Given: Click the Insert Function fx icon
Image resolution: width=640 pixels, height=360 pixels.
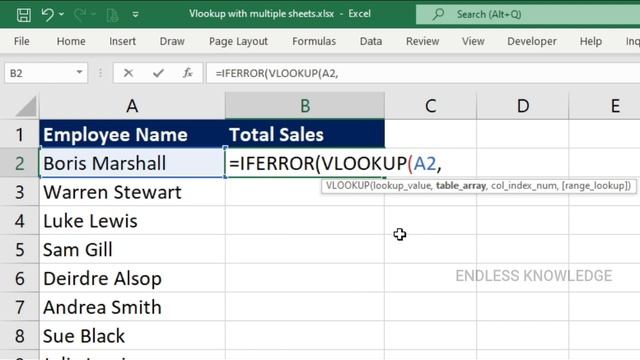Looking at the screenshot, I should pyautogui.click(x=187, y=73).
